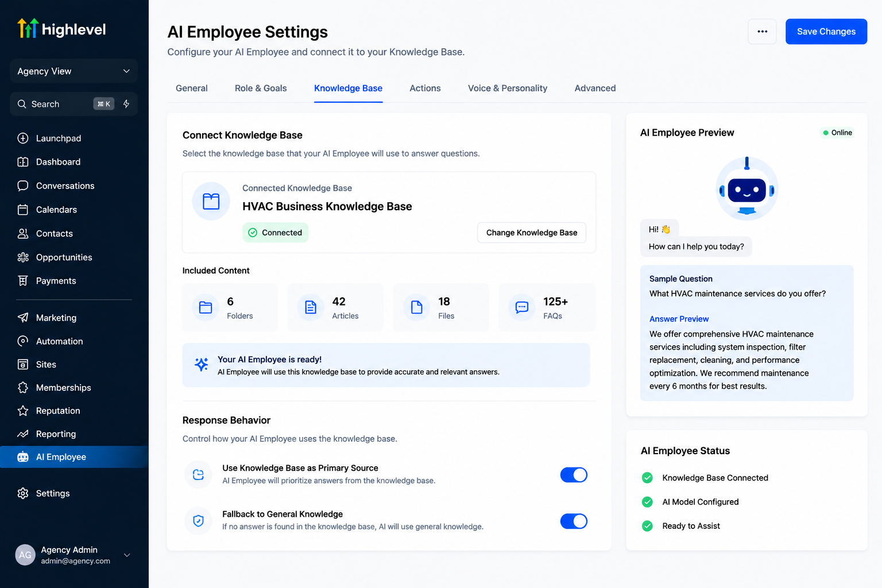
Task: Click 'How can I help you today?' message
Action: (x=696, y=247)
